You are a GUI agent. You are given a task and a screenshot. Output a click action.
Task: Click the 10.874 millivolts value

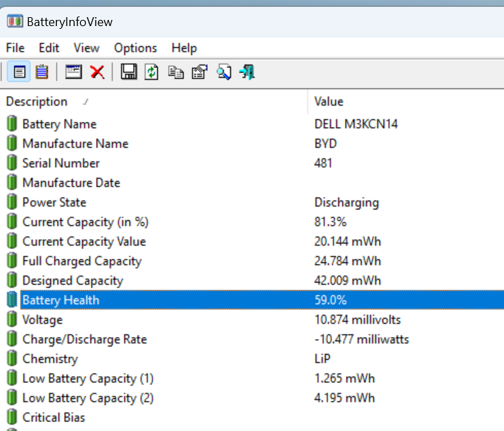pos(357,320)
